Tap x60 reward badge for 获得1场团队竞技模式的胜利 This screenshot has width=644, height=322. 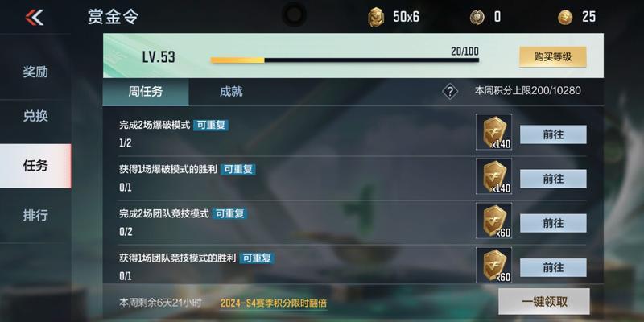coord(493,265)
